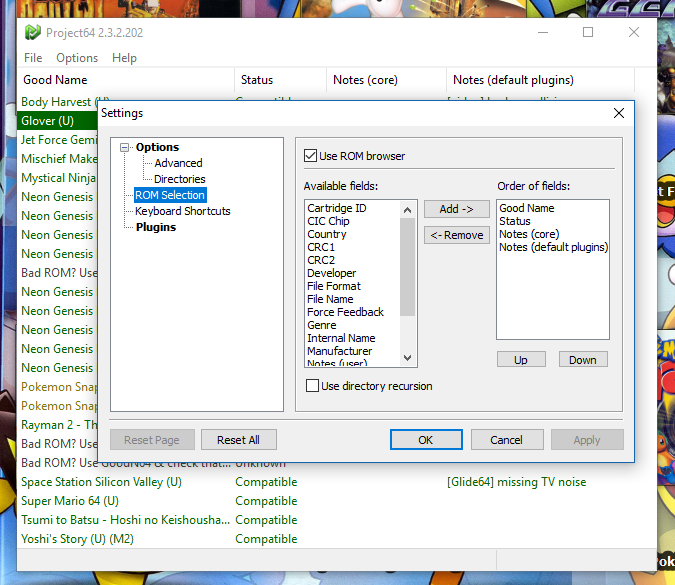Collapse the Options tree node
The image size is (675, 585).
coord(124,148)
